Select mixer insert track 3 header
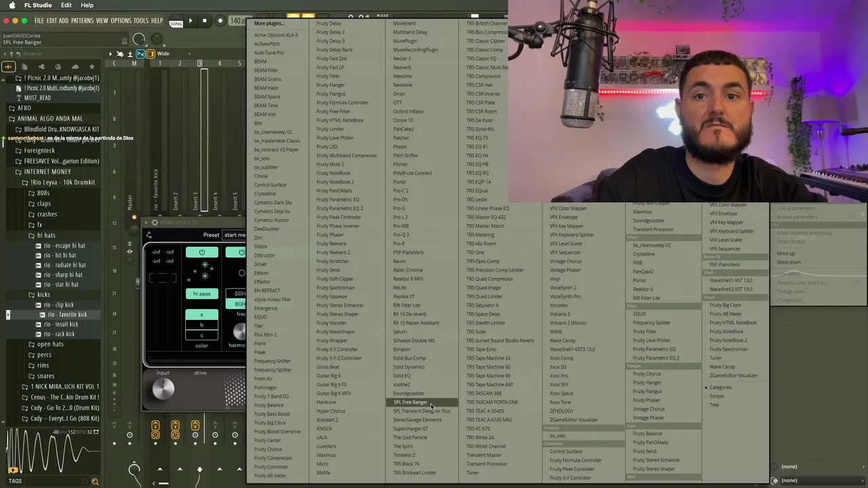 (x=199, y=64)
